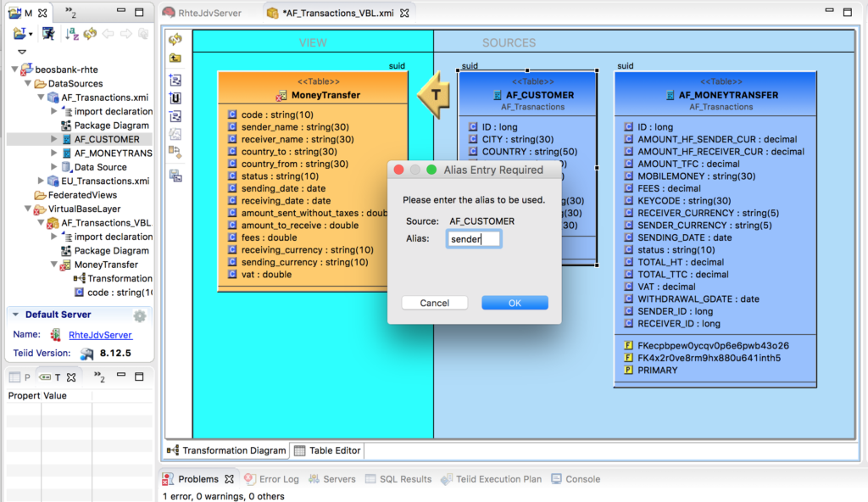Click the Add union source icon
The image size is (868, 502).
[x=175, y=96]
